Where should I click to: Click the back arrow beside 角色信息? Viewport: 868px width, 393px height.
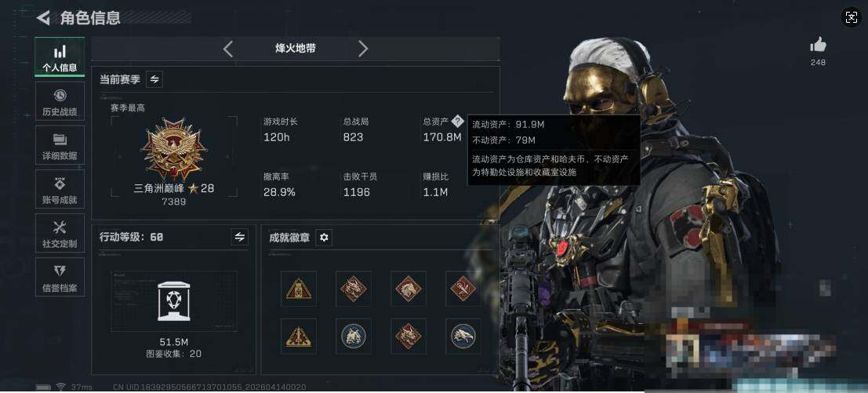pos(43,18)
